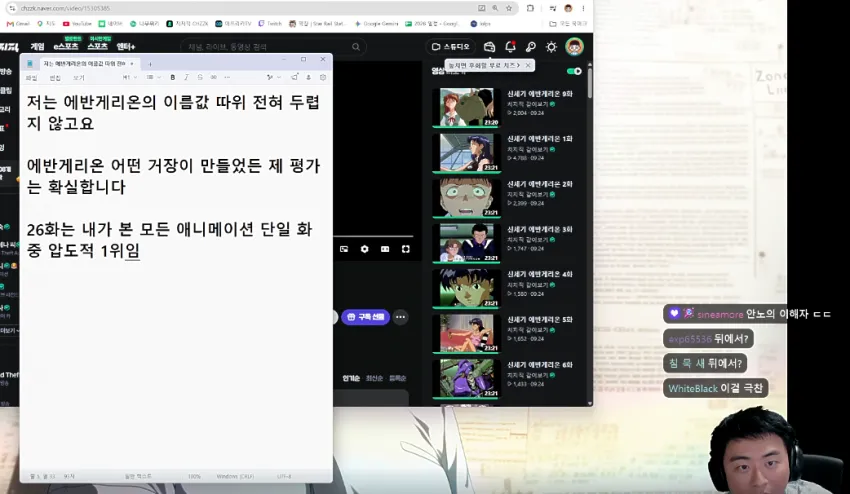Screen dimensions: 850x494
Task: Toggle italic in the Notepad toolbar
Action: click(x=186, y=78)
